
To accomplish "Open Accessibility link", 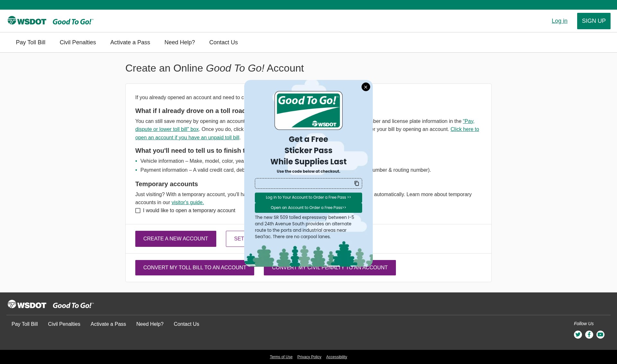I will click(336, 357).
